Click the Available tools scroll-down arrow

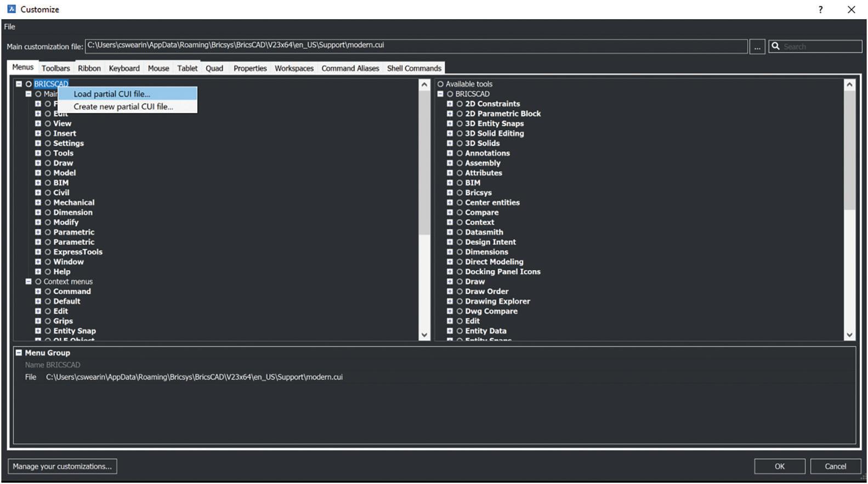(849, 334)
